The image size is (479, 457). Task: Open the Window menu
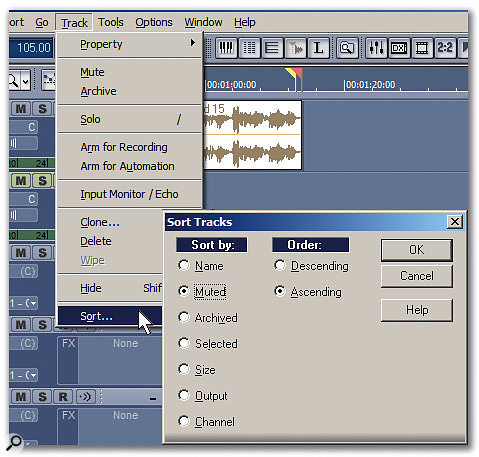pos(203,22)
